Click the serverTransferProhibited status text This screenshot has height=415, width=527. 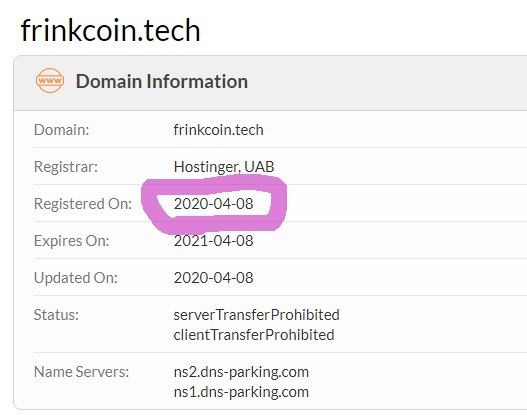pyautogui.click(x=256, y=315)
